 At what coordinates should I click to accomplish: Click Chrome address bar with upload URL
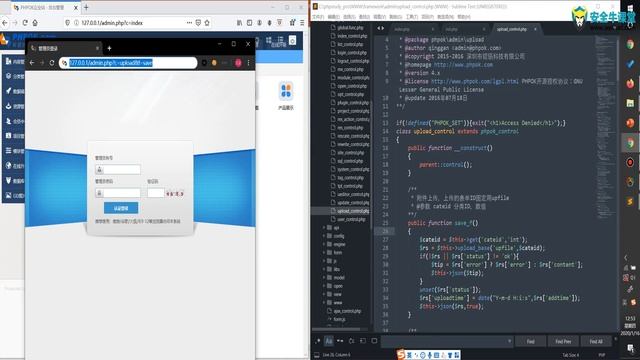128,62
